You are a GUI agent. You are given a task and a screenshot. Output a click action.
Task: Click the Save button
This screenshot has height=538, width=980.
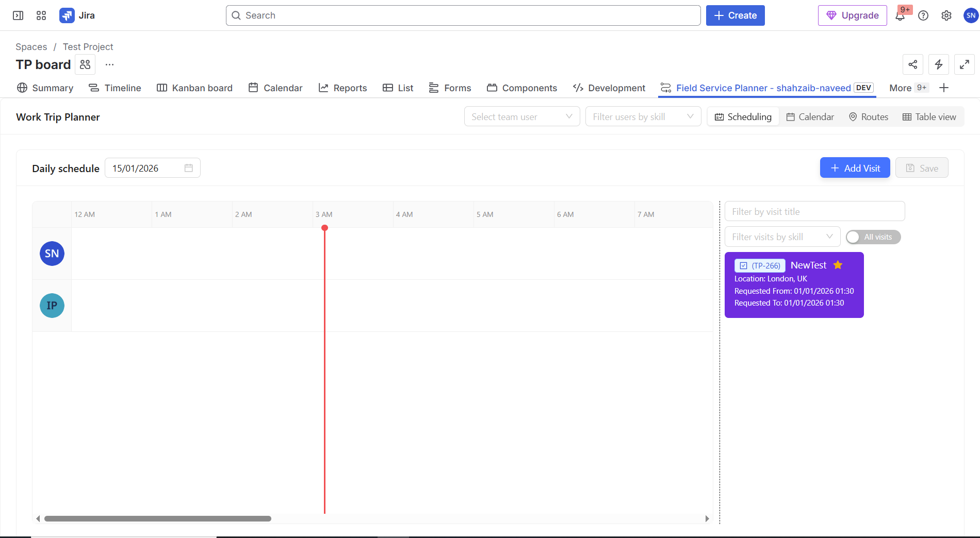(922, 168)
